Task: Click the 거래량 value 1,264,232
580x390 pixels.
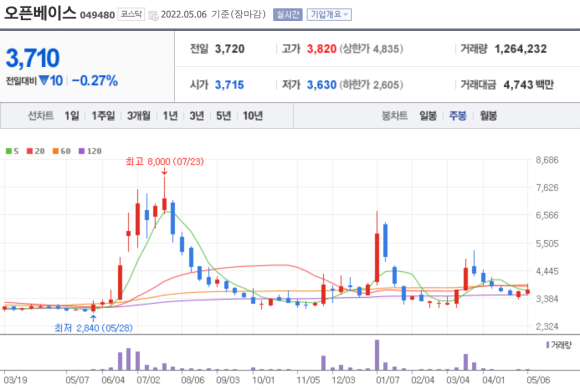Action: (520, 49)
